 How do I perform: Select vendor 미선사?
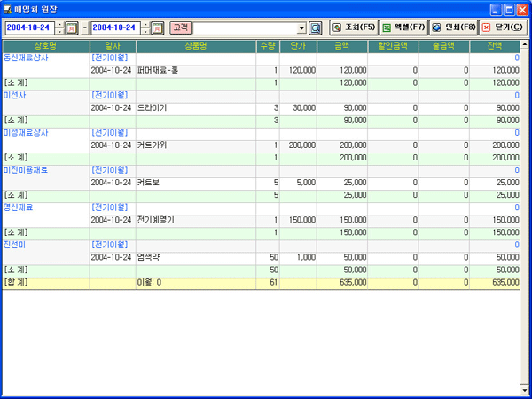click(14, 96)
